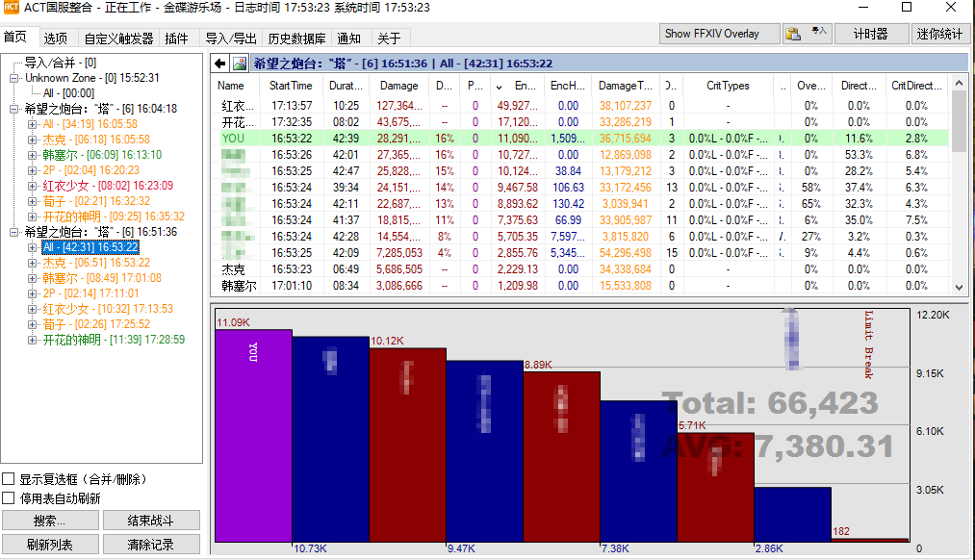Viewport: 975px width, 560px height.
Task: Select the YOU row in table
Action: 581,138
